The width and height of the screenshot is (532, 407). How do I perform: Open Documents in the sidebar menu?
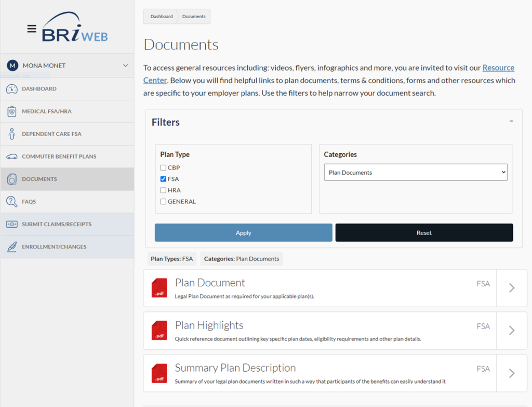tap(39, 179)
